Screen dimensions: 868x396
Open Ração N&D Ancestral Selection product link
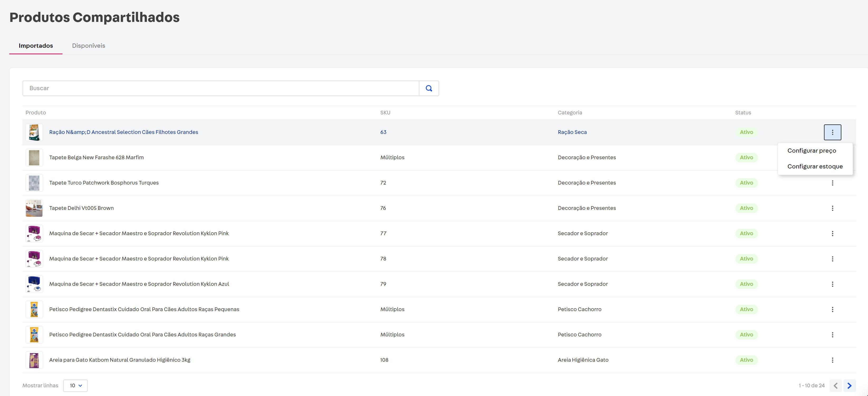(x=123, y=132)
